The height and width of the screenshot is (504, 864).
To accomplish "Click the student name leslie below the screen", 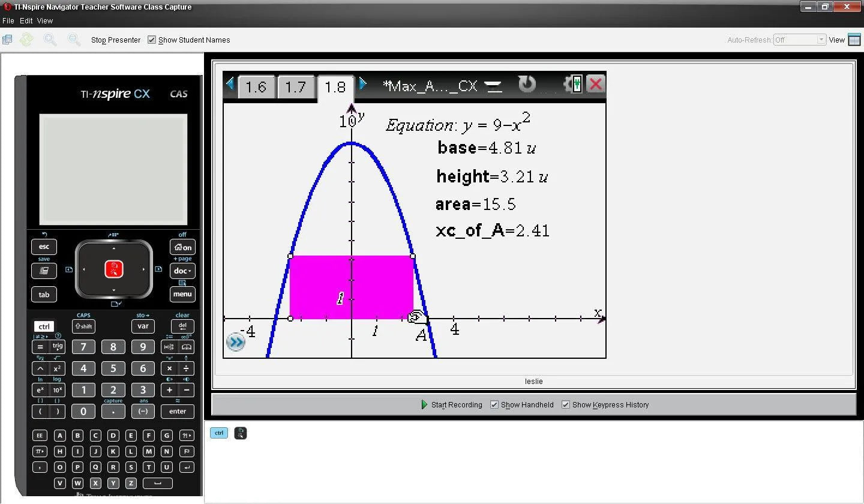I will click(x=533, y=381).
